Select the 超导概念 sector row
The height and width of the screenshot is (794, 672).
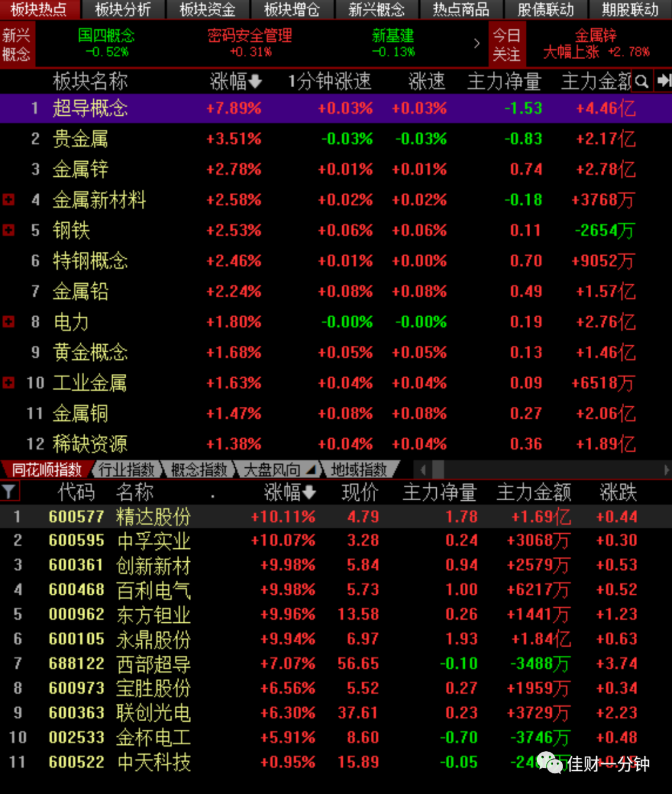336,108
